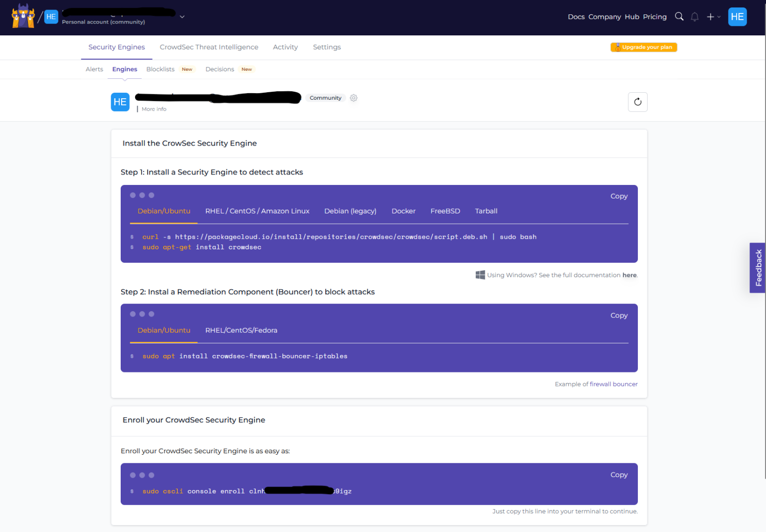Click the CrowdSec logo in the top bar
Screen dimensions: 766x532
pyautogui.click(x=23, y=16)
